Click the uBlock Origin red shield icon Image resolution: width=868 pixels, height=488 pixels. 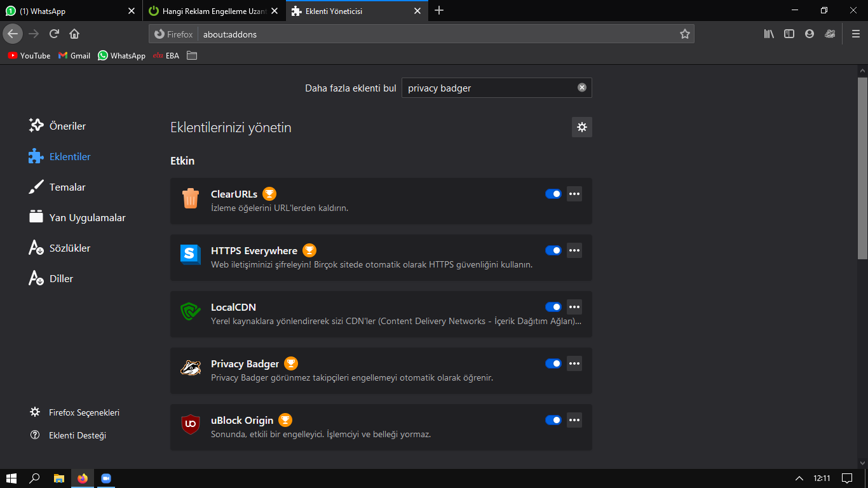[191, 424]
